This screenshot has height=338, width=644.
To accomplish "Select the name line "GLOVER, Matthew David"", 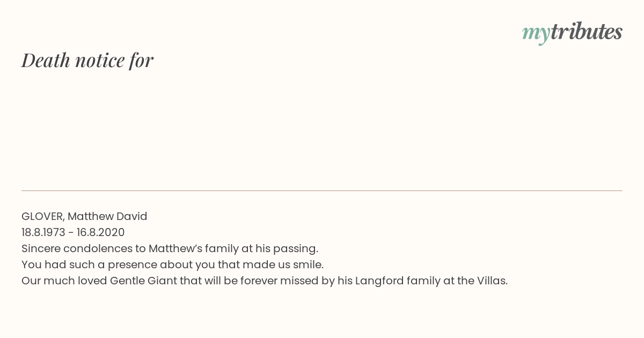I will (x=84, y=217).
